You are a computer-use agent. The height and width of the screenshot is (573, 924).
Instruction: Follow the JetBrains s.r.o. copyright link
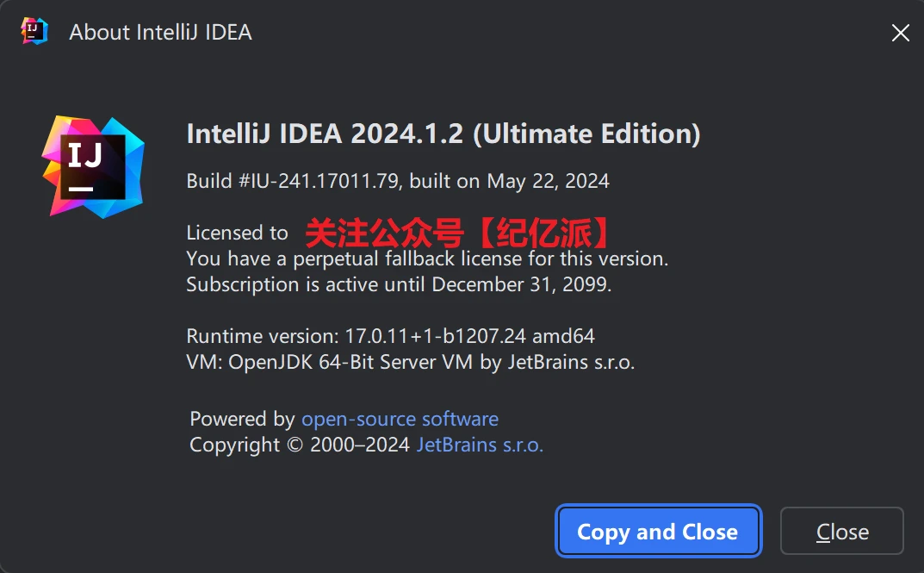point(480,445)
